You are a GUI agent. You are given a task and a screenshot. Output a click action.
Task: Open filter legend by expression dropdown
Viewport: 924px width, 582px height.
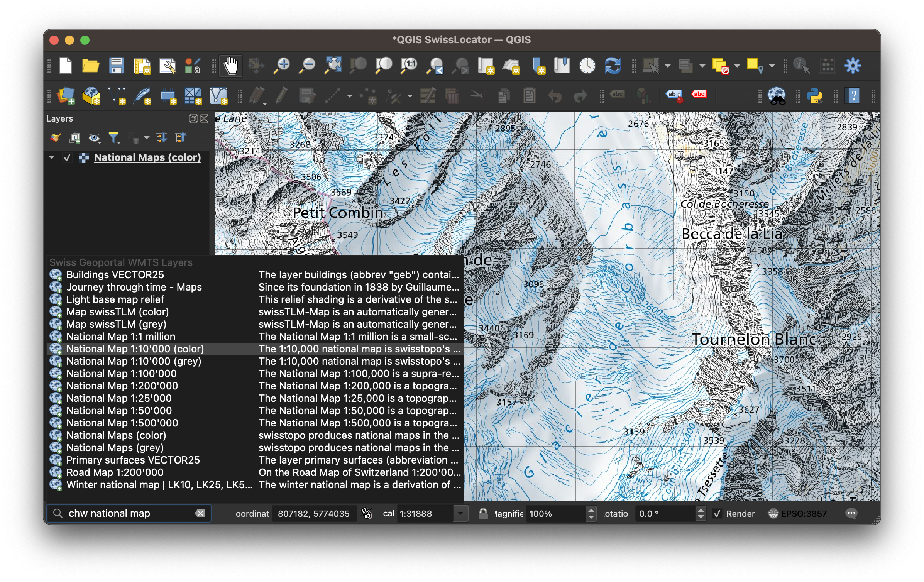147,138
